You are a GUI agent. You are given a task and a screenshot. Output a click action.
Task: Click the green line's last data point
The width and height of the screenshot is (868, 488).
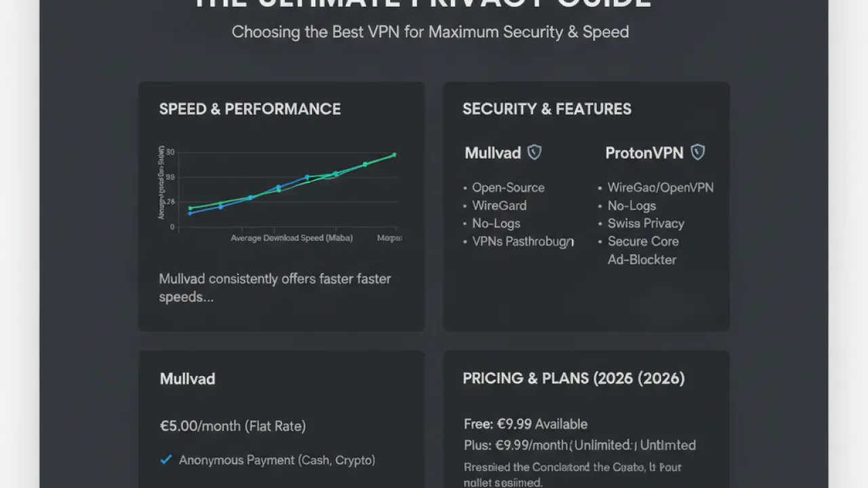[x=394, y=155]
